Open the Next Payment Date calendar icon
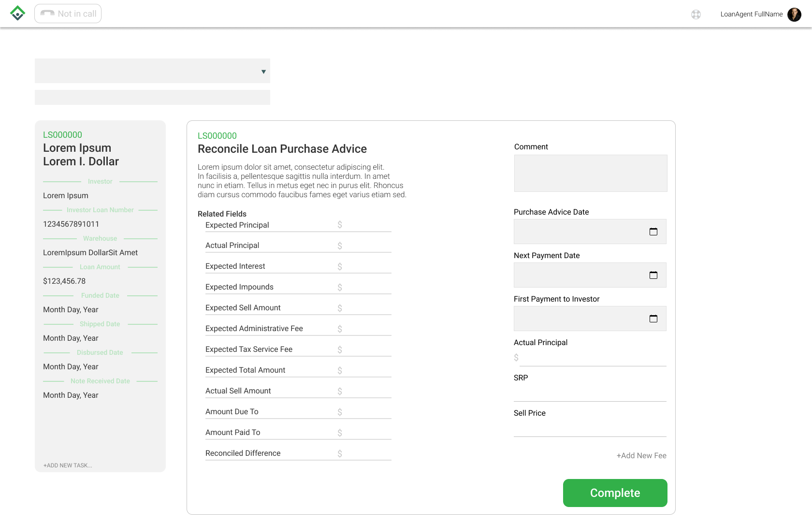 653,275
